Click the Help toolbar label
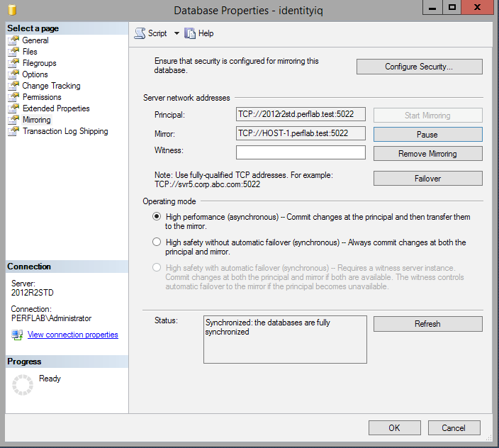The width and height of the screenshot is (499, 448). (x=206, y=33)
